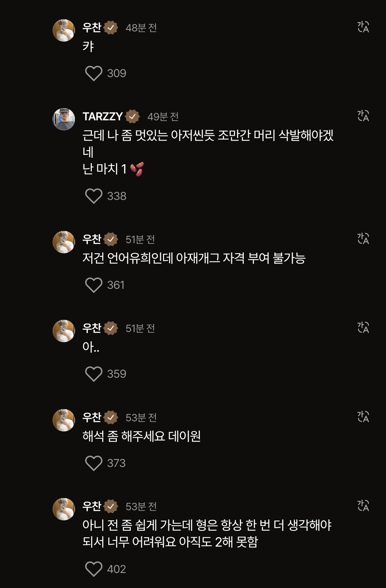Translate the 아재개그 comment
This screenshot has width=386, height=588.
[x=363, y=239]
